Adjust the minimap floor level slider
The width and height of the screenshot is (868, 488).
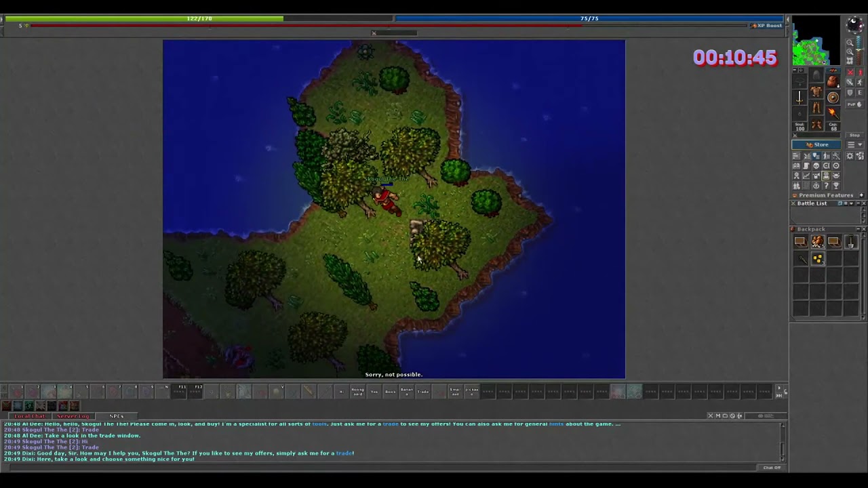coord(859,50)
